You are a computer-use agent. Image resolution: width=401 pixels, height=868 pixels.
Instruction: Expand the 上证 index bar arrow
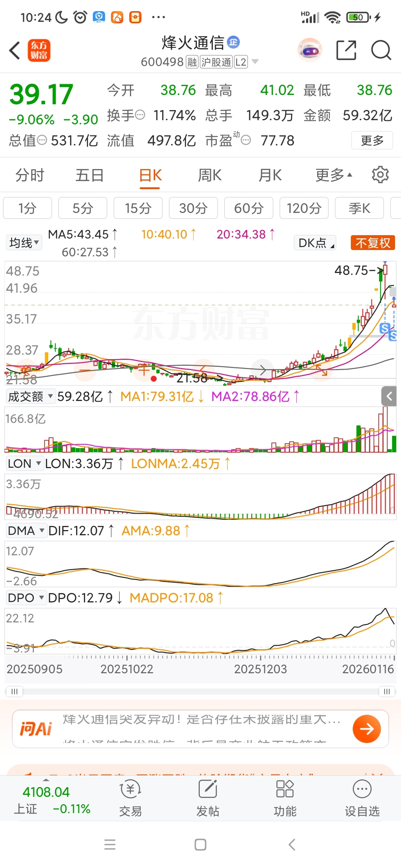tap(46, 780)
